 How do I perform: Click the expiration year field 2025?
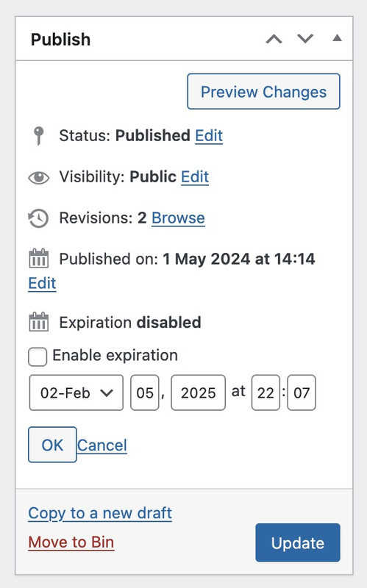(x=198, y=392)
